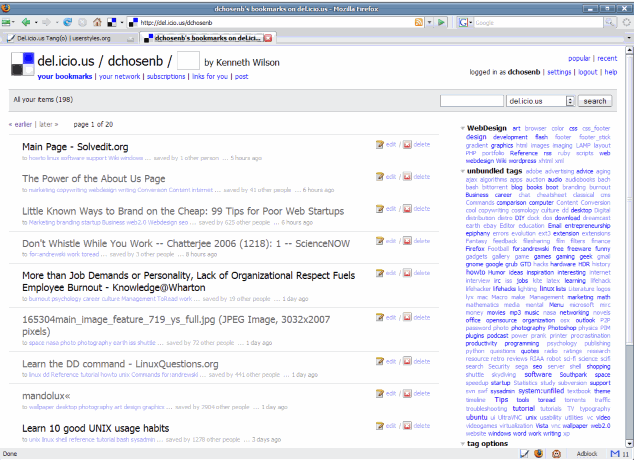Collapse the unbundled tags section
The width and height of the screenshot is (634, 460).
(x=463, y=171)
